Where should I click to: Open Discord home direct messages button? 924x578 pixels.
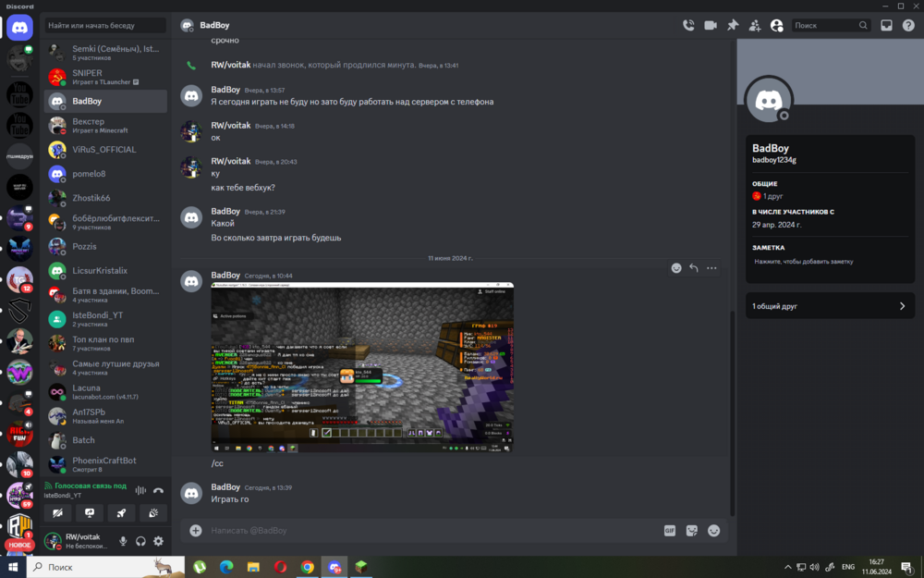click(x=19, y=28)
